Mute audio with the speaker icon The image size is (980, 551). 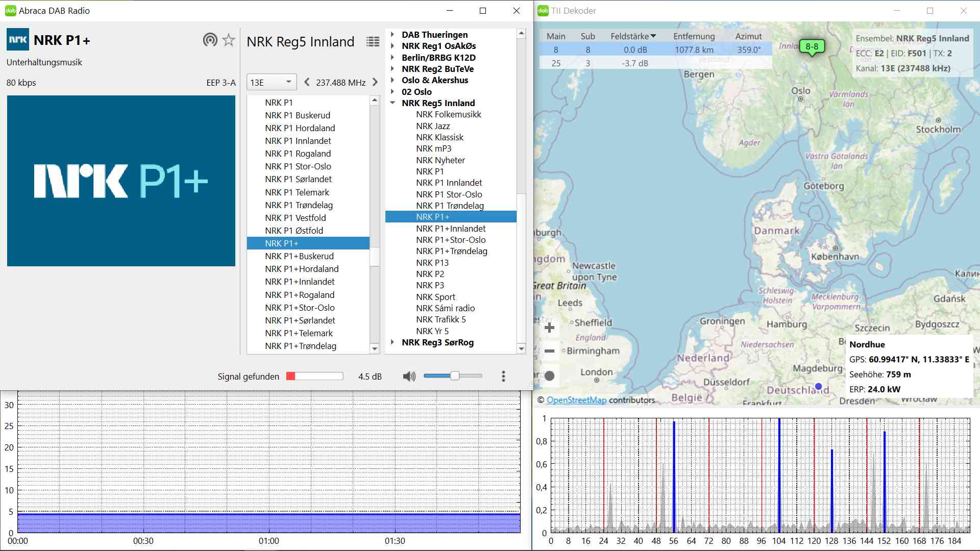coord(409,377)
